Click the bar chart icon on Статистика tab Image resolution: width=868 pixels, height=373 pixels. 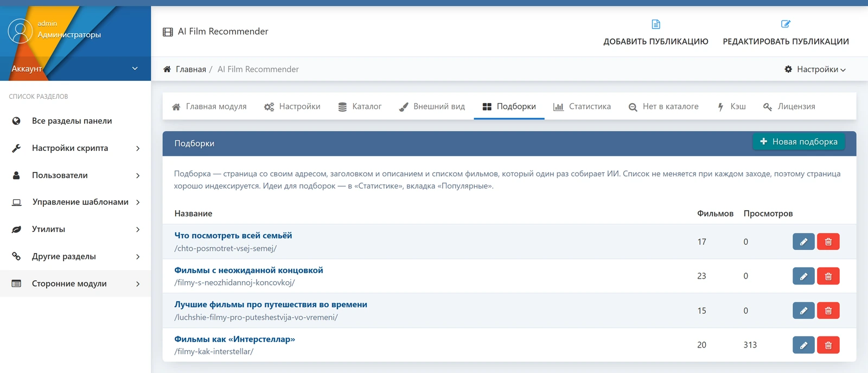click(558, 107)
